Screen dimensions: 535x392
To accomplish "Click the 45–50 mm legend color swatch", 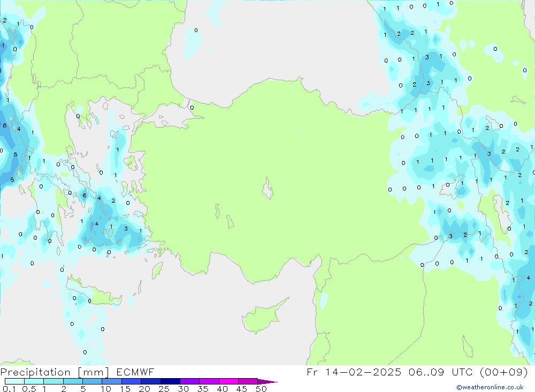I will [x=248, y=381].
